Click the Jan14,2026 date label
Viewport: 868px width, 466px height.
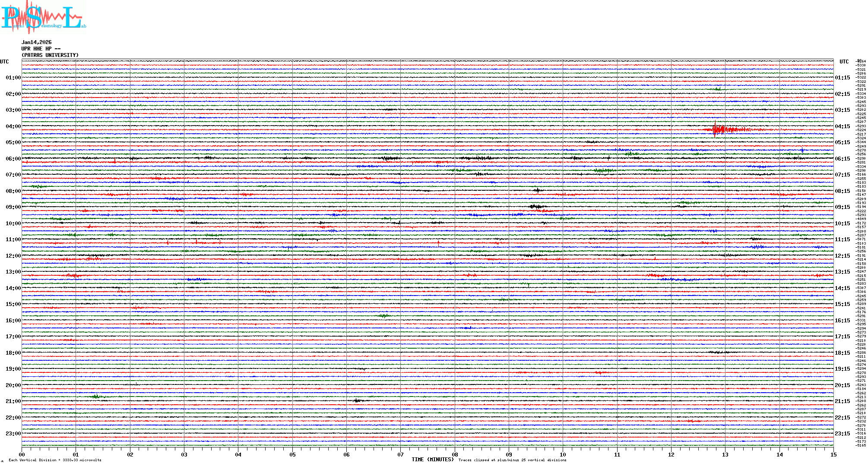point(36,42)
